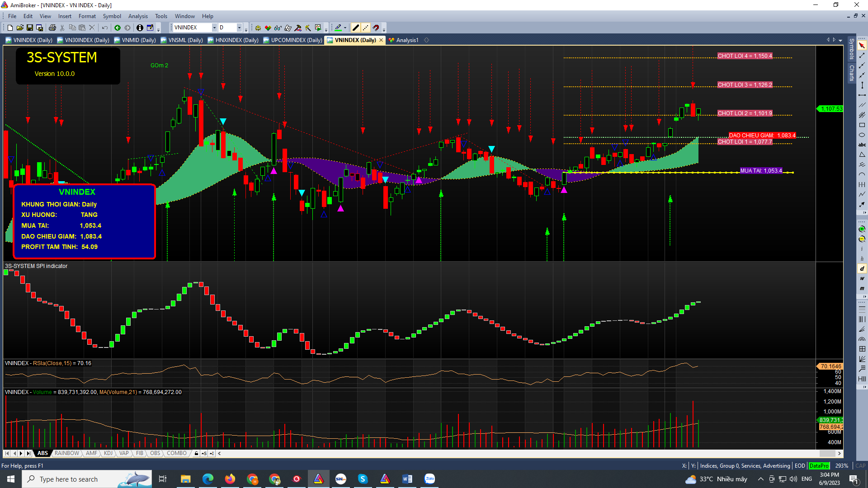Click the green back navigation arrow
The width and height of the screenshot is (868, 488).
click(118, 28)
